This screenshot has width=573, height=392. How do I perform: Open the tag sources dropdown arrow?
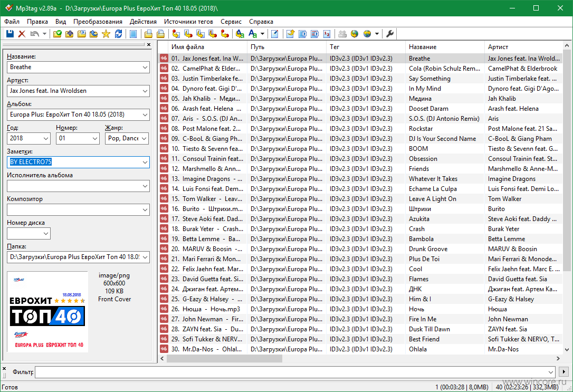tap(377, 34)
